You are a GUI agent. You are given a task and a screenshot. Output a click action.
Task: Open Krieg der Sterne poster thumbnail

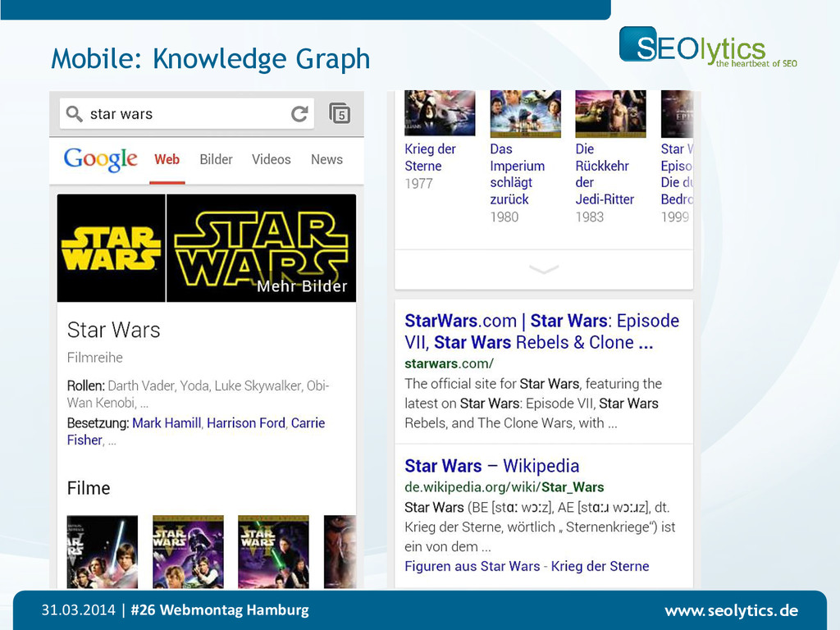[440, 113]
